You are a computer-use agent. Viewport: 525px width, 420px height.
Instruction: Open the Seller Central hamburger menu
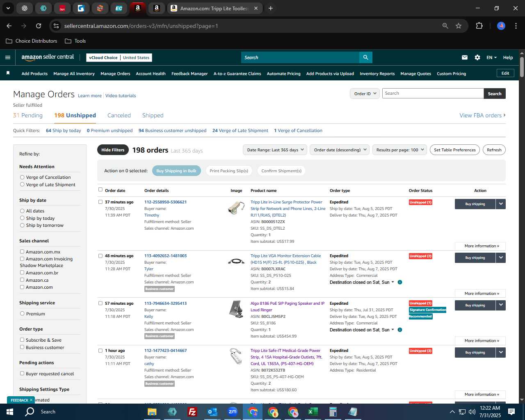click(8, 57)
